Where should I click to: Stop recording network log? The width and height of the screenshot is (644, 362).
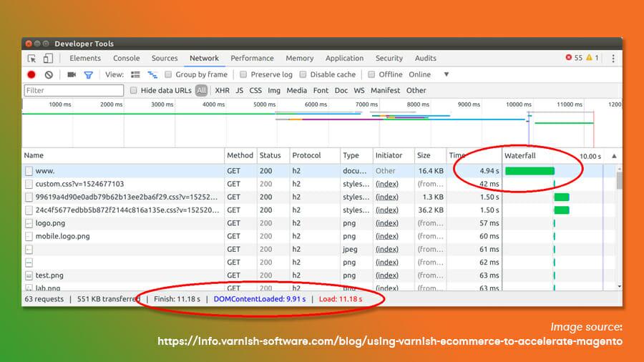31,74
